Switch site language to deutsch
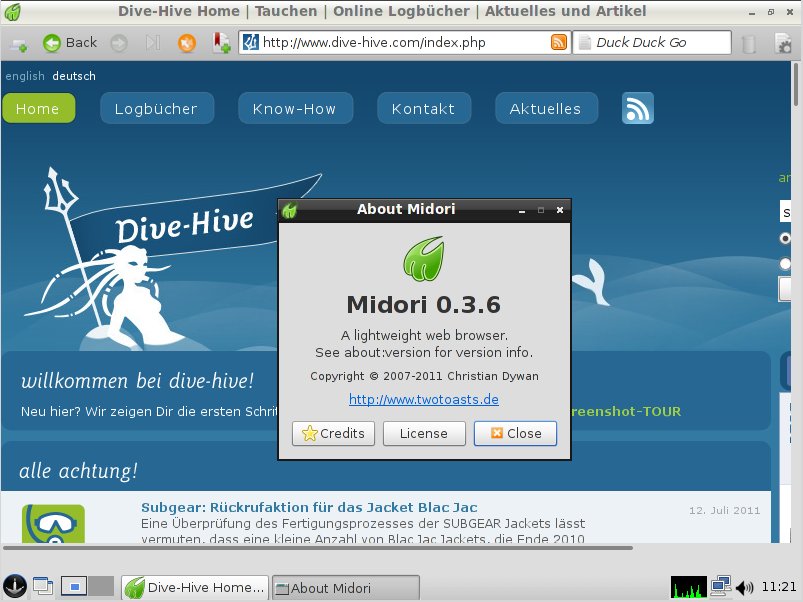This screenshot has width=803, height=602. (74, 76)
